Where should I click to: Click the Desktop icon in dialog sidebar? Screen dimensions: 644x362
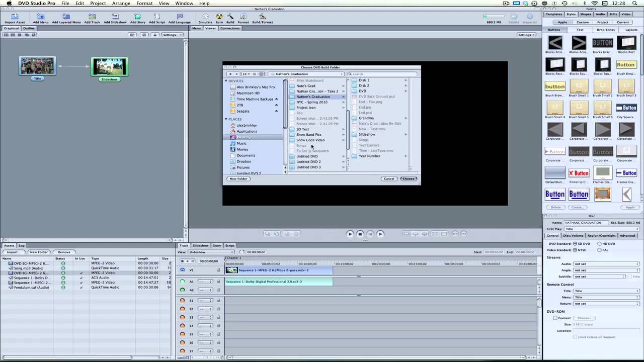[232, 137]
